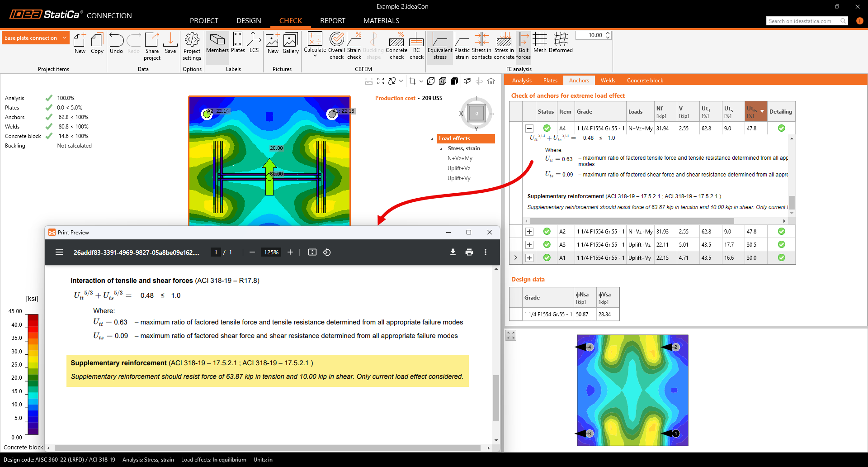Viewport: 868px width, 467px height.
Task: Collapse the anchor A4 check details row
Action: pos(529,128)
